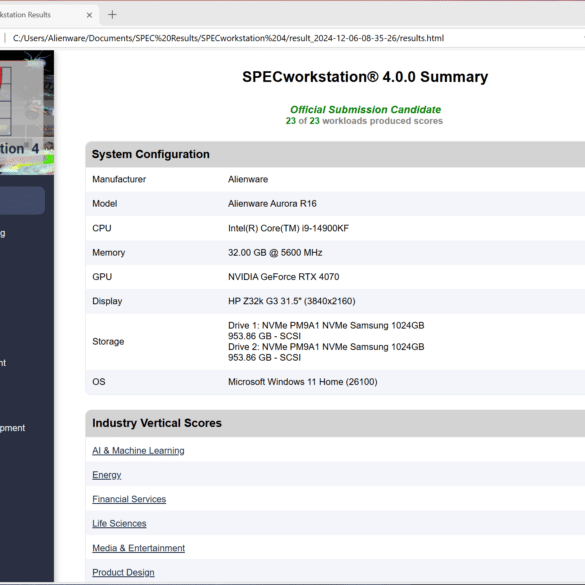Open the Product Design link
The width and height of the screenshot is (585, 585).
point(123,572)
